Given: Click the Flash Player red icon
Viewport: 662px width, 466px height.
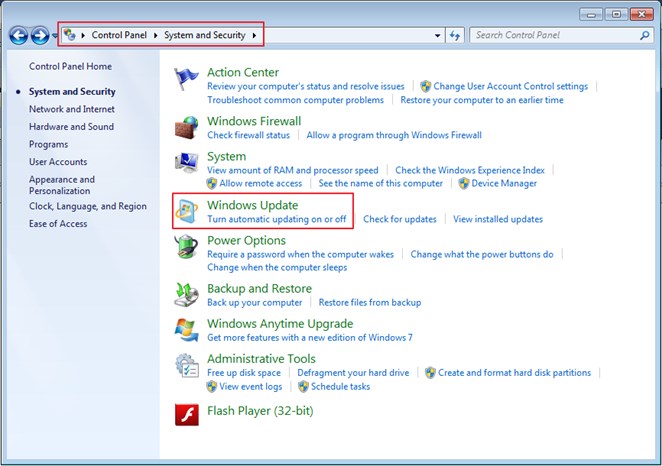Looking at the screenshot, I should click(x=187, y=415).
